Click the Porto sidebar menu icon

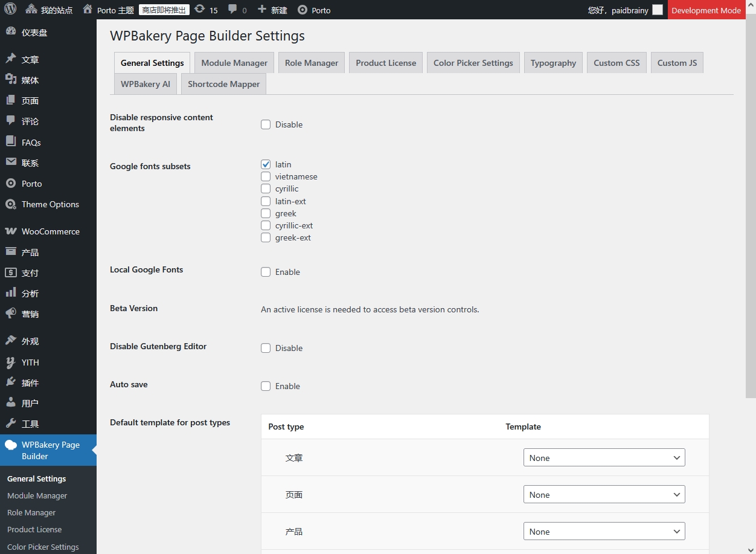(11, 183)
